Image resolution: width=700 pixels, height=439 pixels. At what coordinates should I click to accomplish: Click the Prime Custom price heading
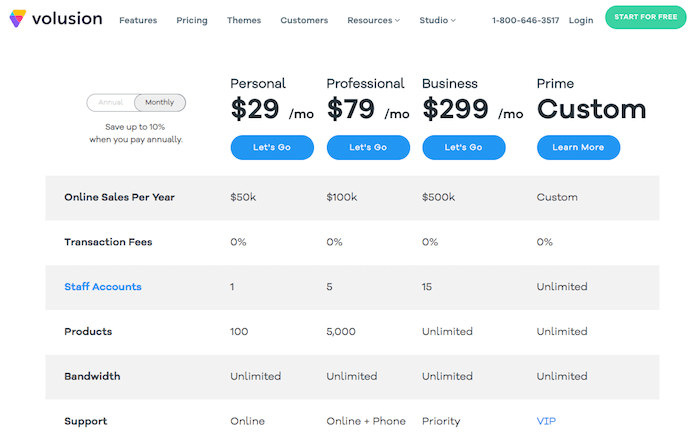[591, 109]
